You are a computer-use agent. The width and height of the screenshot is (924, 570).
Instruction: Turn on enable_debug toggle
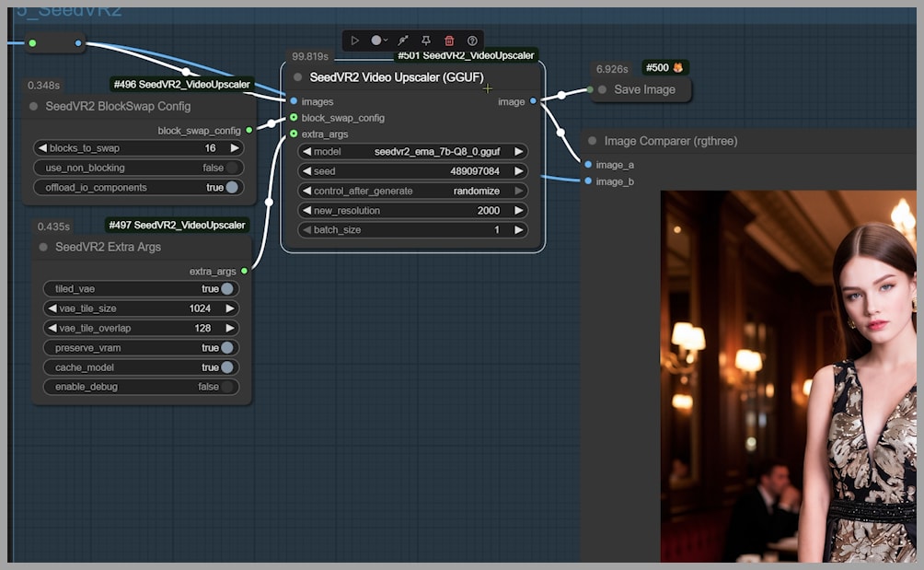pyautogui.click(x=226, y=387)
